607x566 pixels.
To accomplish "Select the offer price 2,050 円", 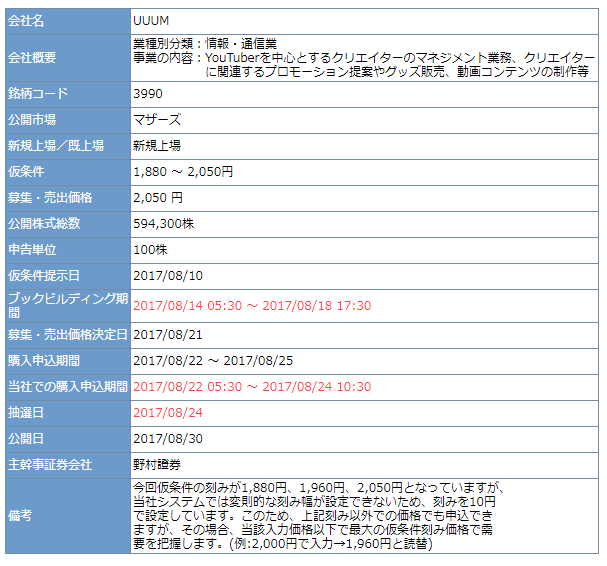I will tap(158, 197).
